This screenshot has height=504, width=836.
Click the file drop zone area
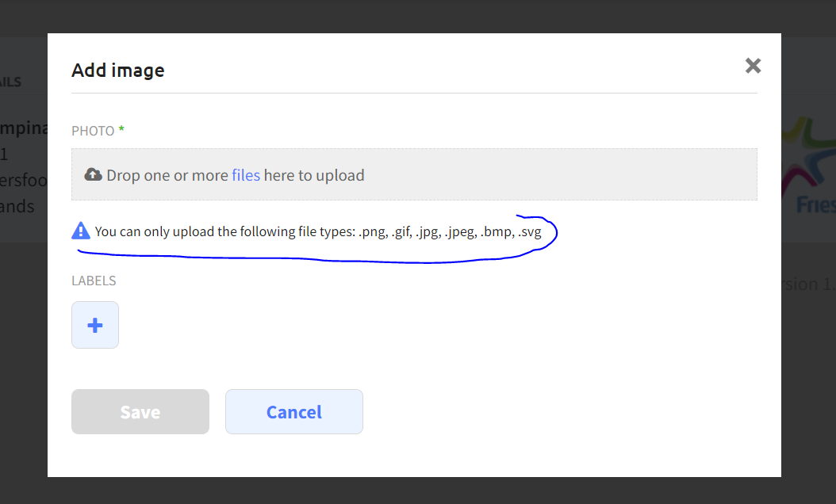pyautogui.click(x=414, y=175)
